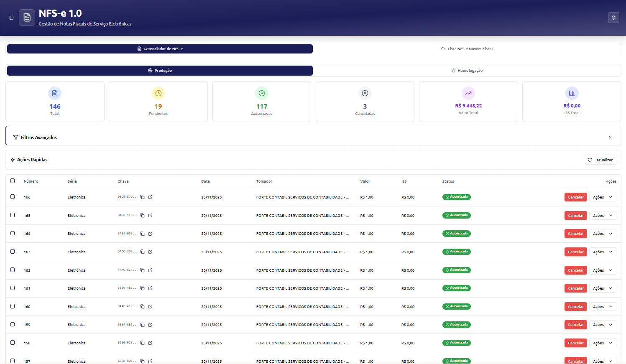Open external link for nota 159
Viewport: 626px width, 364px height.
pyautogui.click(x=150, y=325)
